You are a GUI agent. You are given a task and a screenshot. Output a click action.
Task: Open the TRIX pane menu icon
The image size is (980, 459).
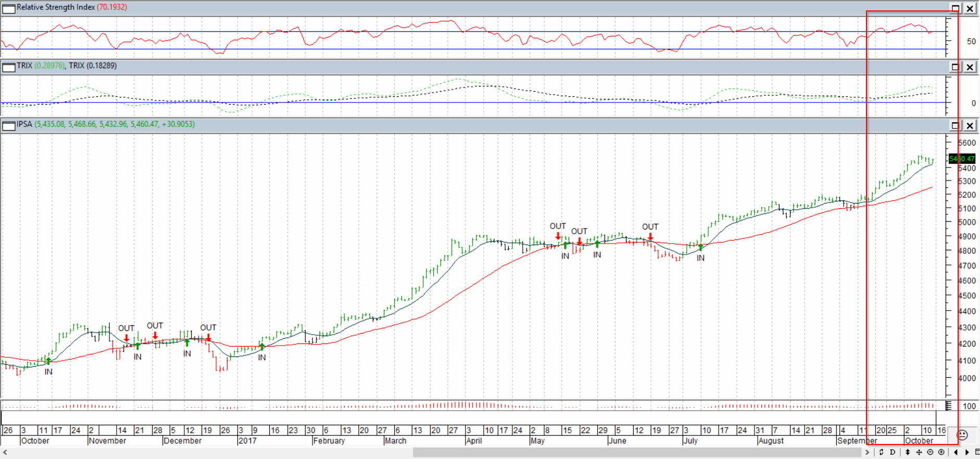pos(9,67)
